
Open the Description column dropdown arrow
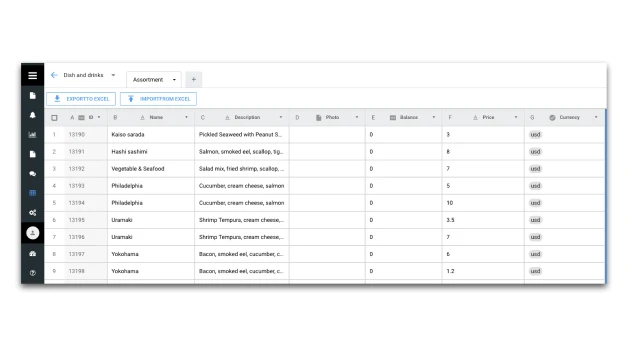point(281,118)
